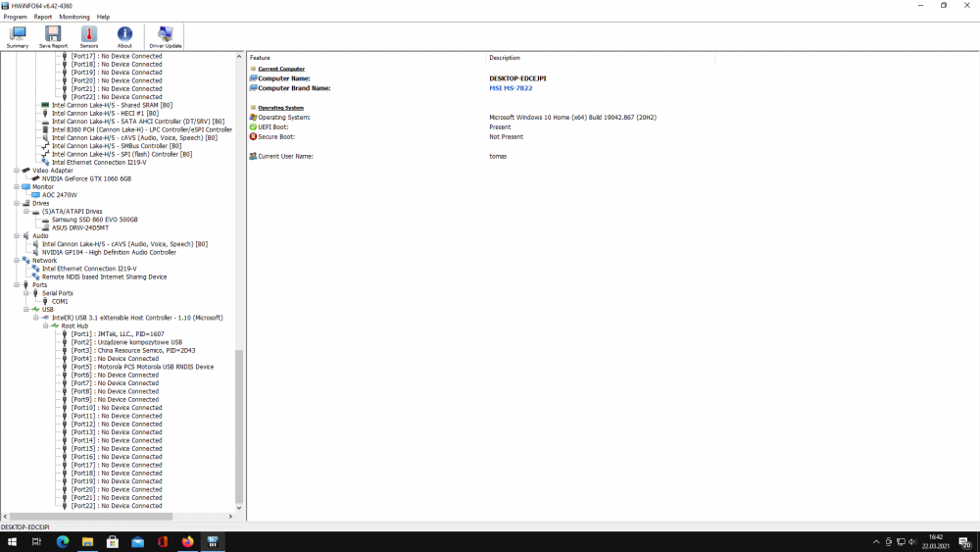This screenshot has width=980, height=552.
Task: Select the AOC 2470W monitor entry
Action: click(x=61, y=195)
